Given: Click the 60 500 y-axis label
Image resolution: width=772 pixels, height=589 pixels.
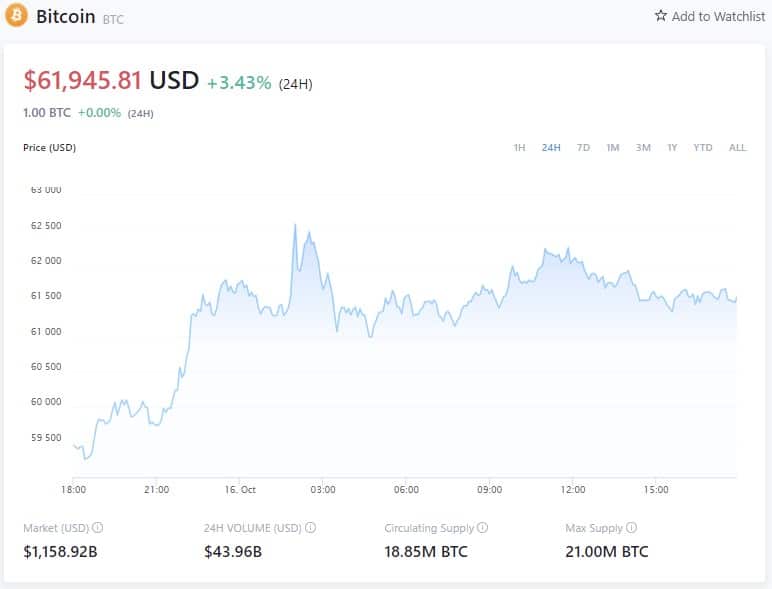Looking at the screenshot, I should pos(46,367).
